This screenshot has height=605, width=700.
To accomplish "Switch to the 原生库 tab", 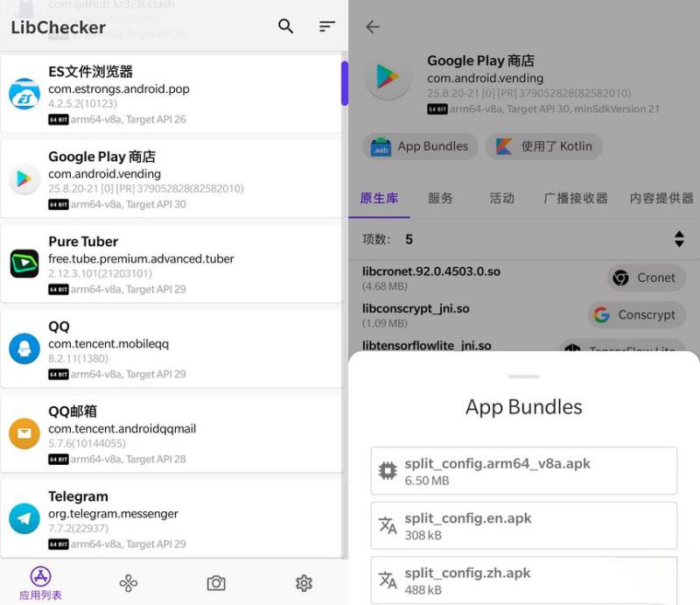I will click(x=379, y=198).
